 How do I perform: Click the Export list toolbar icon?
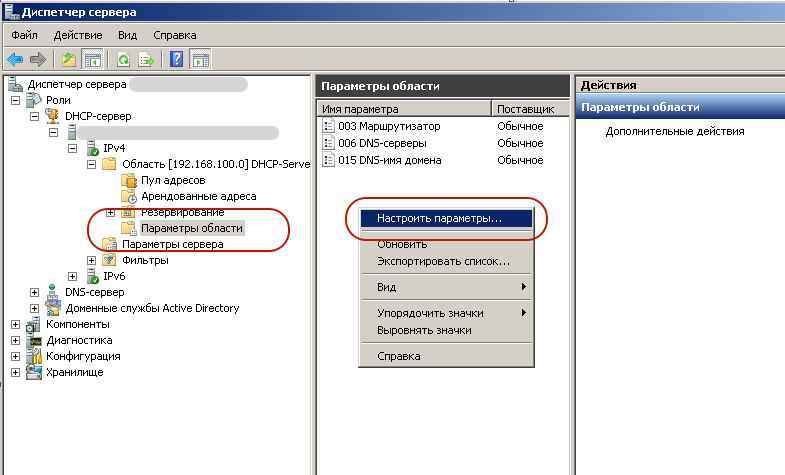coord(146,60)
